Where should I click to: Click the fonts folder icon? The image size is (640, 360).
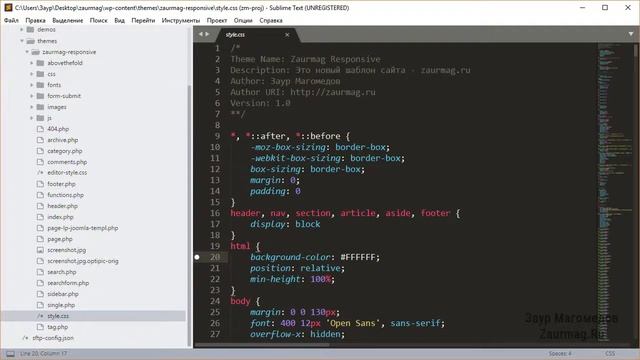pyautogui.click(x=40, y=85)
